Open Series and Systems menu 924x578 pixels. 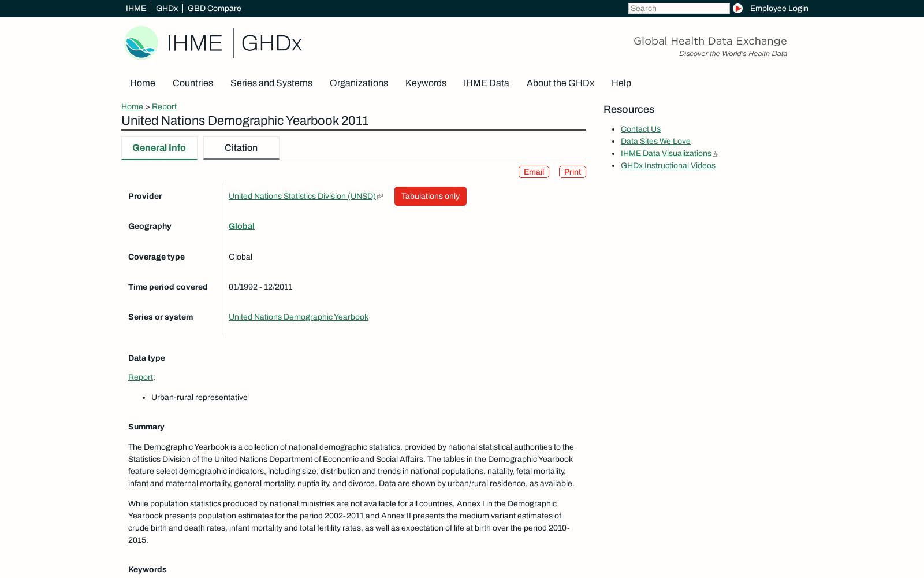coord(271,83)
